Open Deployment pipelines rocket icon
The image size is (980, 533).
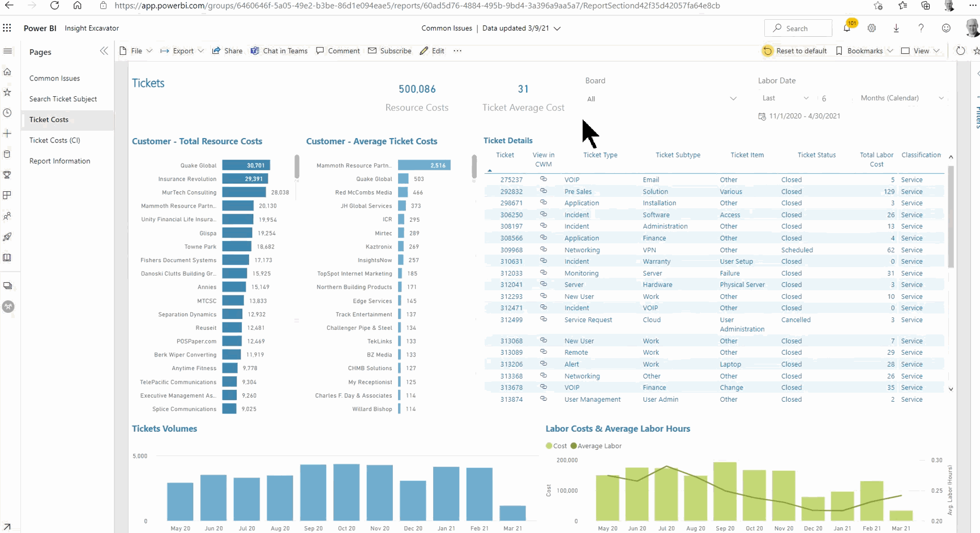(x=8, y=237)
